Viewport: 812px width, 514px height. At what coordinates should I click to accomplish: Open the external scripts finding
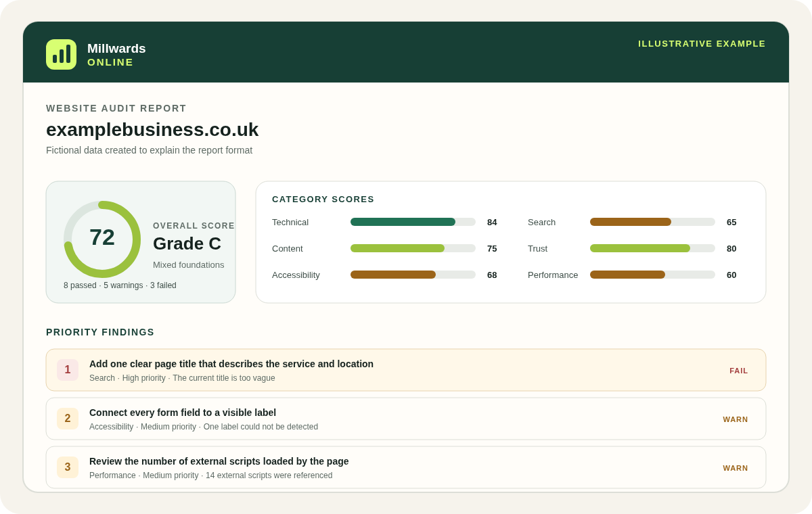tap(406, 467)
